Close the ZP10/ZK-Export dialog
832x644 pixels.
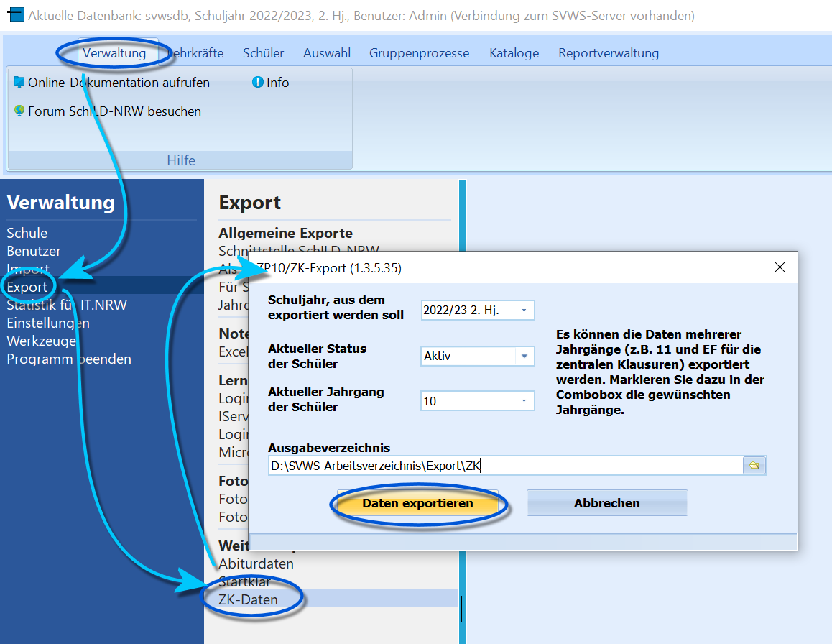(780, 267)
